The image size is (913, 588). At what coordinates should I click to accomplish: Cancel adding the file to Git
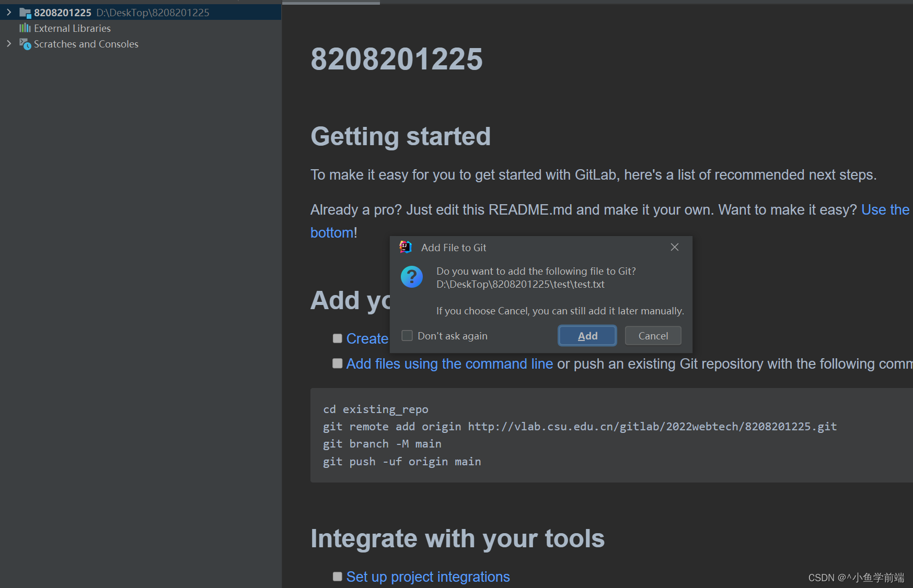click(x=653, y=336)
